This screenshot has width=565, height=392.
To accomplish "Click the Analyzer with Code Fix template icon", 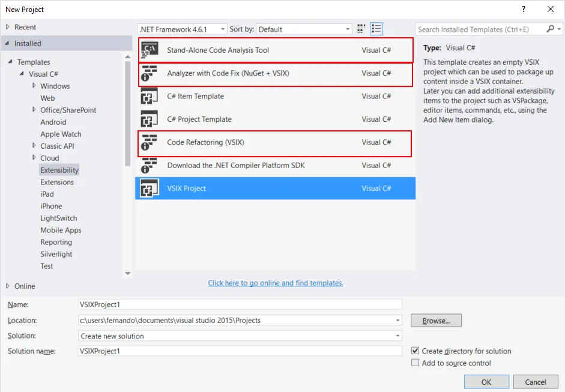I will [149, 73].
